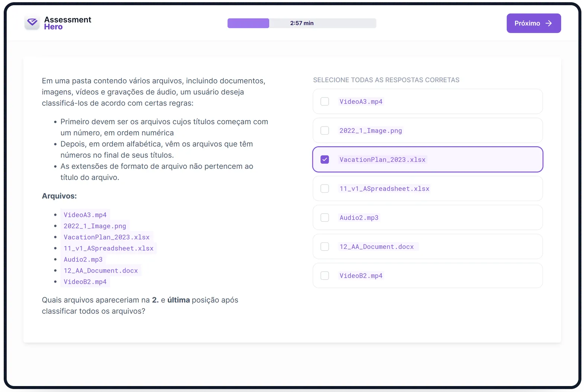Click VideoB2.mp4 in the Arquivos list
This screenshot has height=392, width=584.
click(x=85, y=282)
